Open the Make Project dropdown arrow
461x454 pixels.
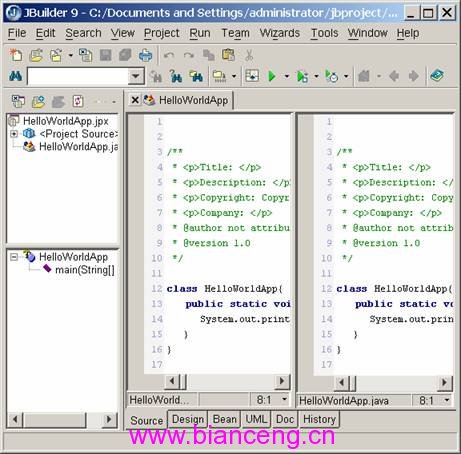pyautogui.click(x=234, y=76)
